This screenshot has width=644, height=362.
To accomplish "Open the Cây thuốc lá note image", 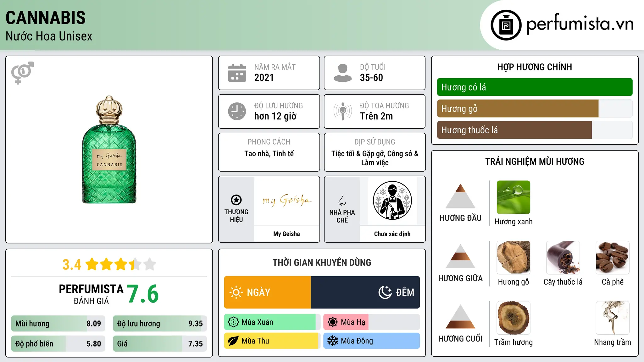I will (563, 258).
